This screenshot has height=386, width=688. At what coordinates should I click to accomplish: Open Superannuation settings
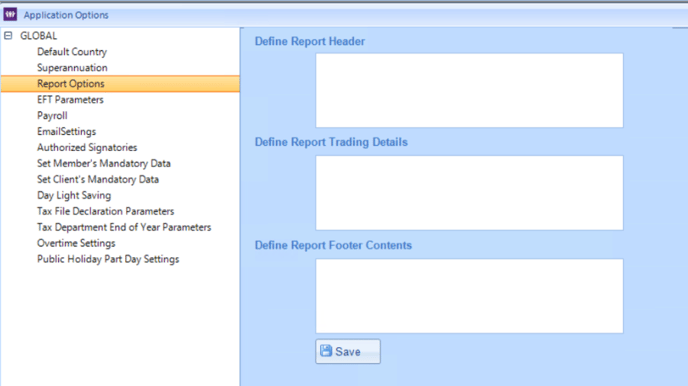point(72,68)
